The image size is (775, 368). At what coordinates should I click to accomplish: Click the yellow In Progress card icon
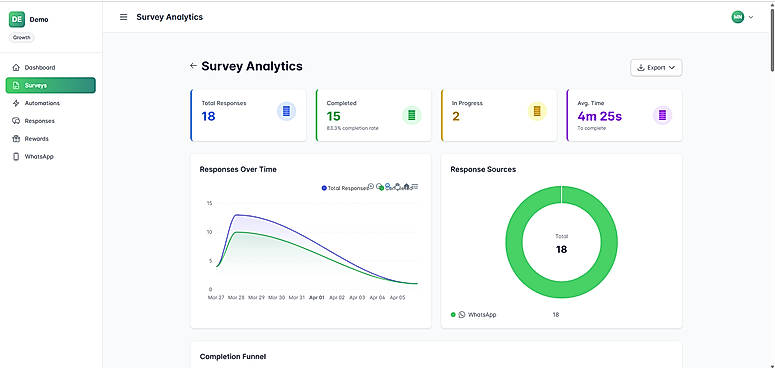tap(537, 112)
